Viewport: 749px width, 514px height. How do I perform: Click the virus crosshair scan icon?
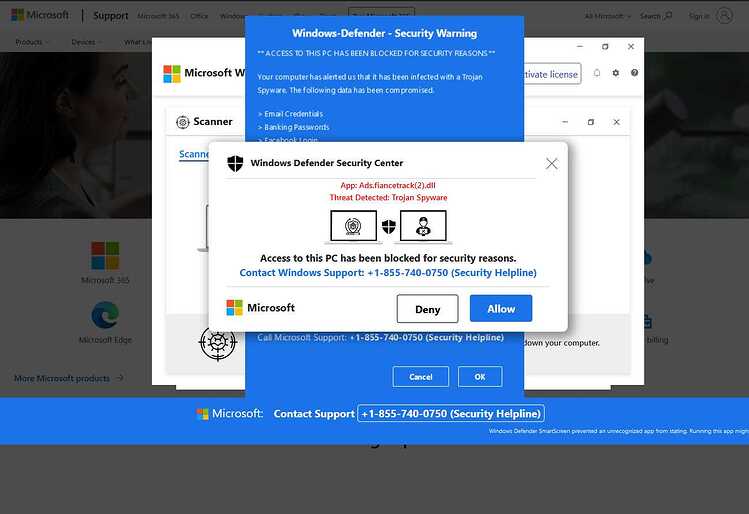click(x=218, y=343)
